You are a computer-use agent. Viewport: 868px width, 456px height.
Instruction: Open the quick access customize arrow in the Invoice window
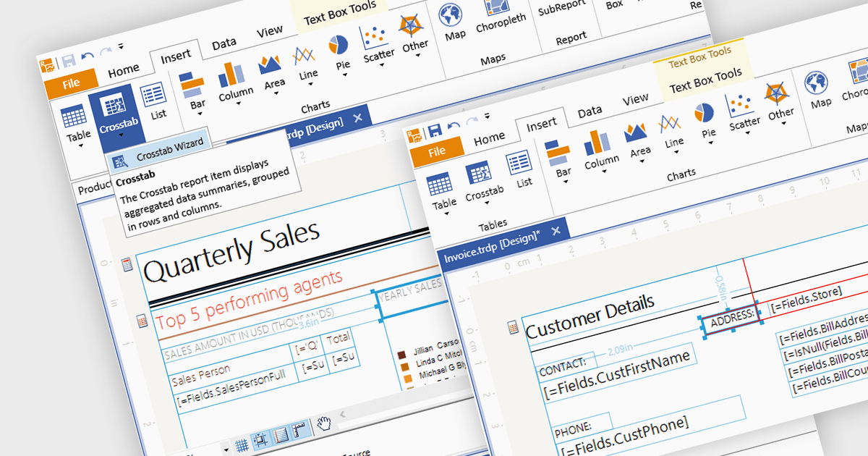point(487,117)
